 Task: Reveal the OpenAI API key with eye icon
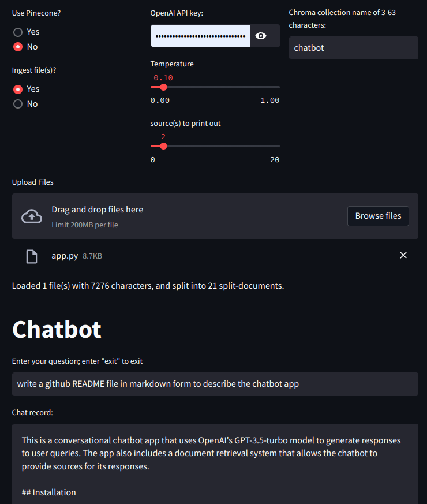[261, 36]
